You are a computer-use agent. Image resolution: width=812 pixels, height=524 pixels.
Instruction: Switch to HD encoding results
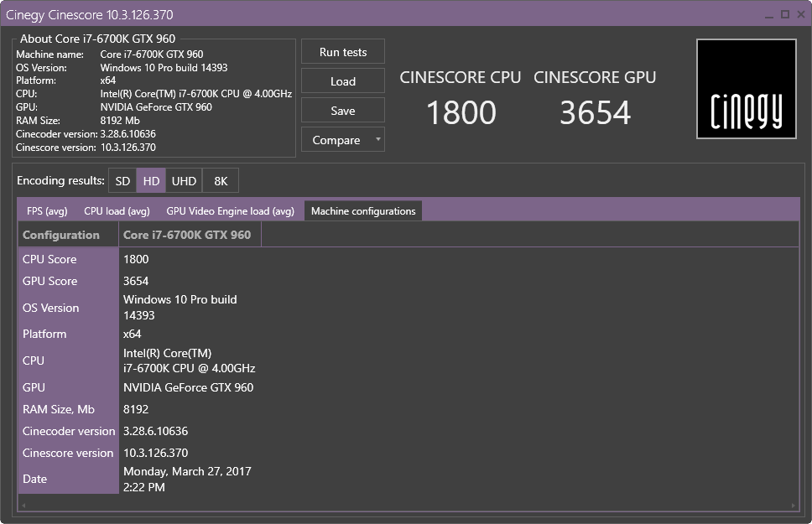point(151,181)
